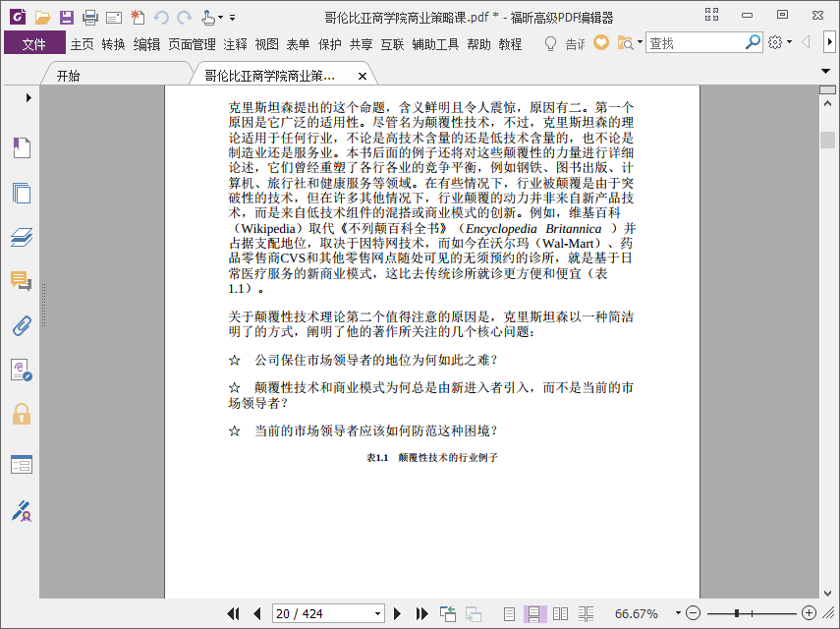Screen dimensions: 840x629
Task: Focus the 查找 search field
Action: click(x=696, y=43)
